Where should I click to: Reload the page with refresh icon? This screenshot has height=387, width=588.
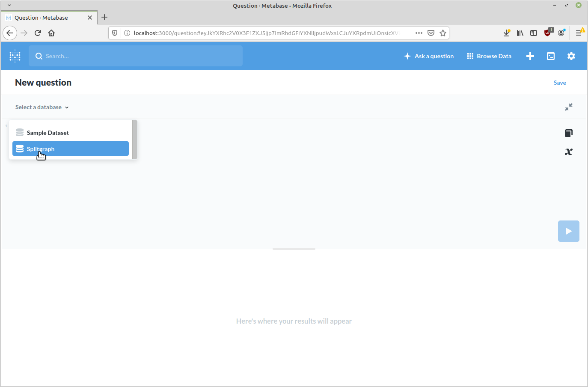click(38, 33)
